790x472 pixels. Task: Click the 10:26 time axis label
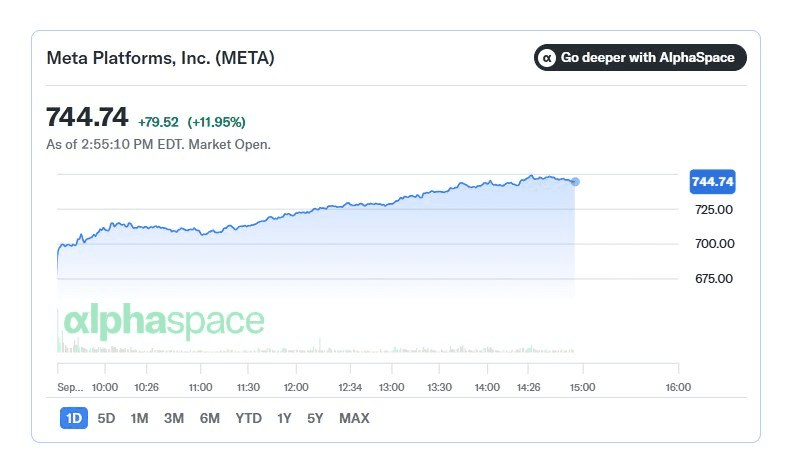coord(146,387)
